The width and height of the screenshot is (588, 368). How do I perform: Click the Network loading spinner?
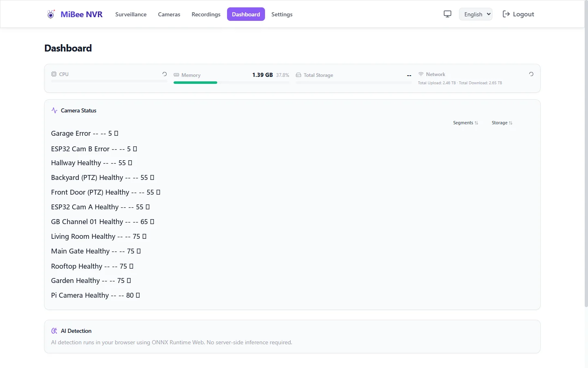point(531,74)
